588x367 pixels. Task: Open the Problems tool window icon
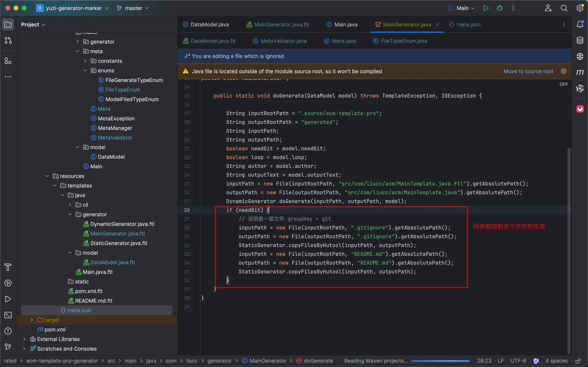click(8, 331)
